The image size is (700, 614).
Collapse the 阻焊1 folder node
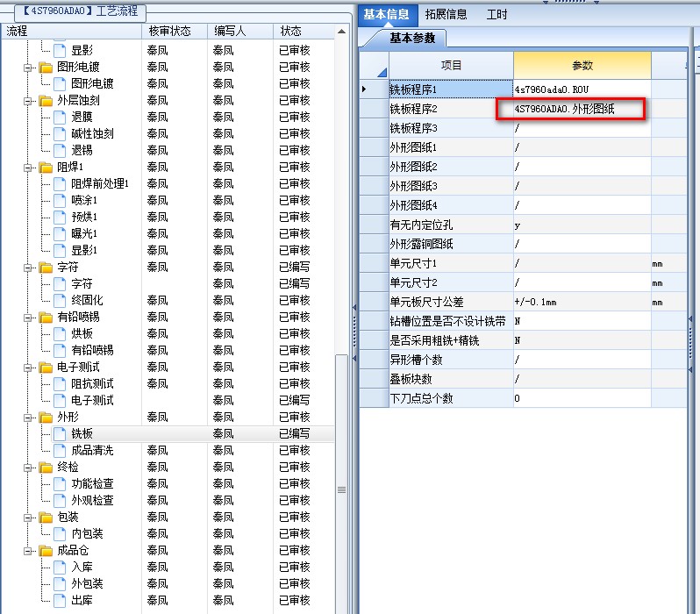coord(28,168)
